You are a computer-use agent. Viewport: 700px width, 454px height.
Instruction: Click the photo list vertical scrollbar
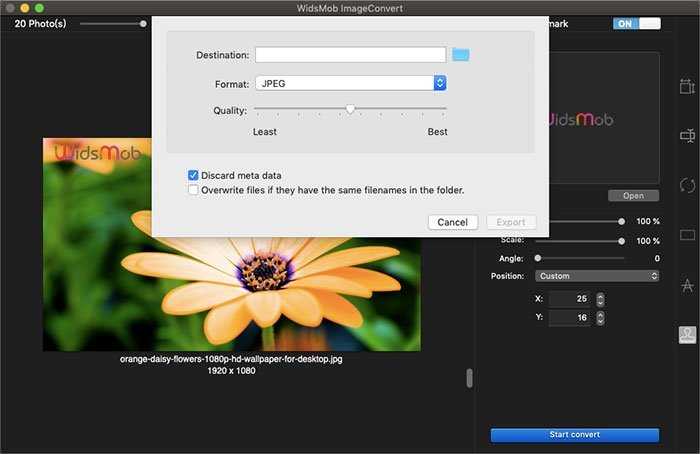[x=469, y=378]
